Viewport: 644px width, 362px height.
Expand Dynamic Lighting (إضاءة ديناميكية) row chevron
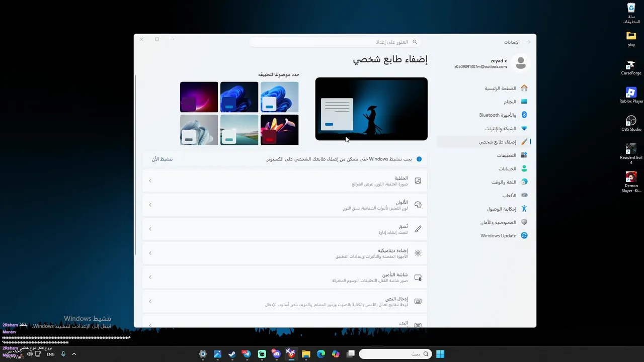(x=150, y=253)
